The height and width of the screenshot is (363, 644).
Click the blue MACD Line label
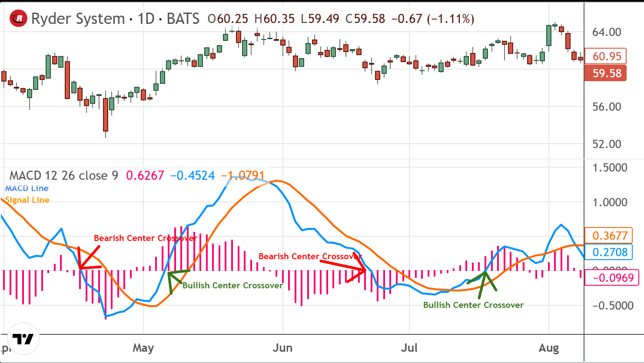pyautogui.click(x=27, y=188)
